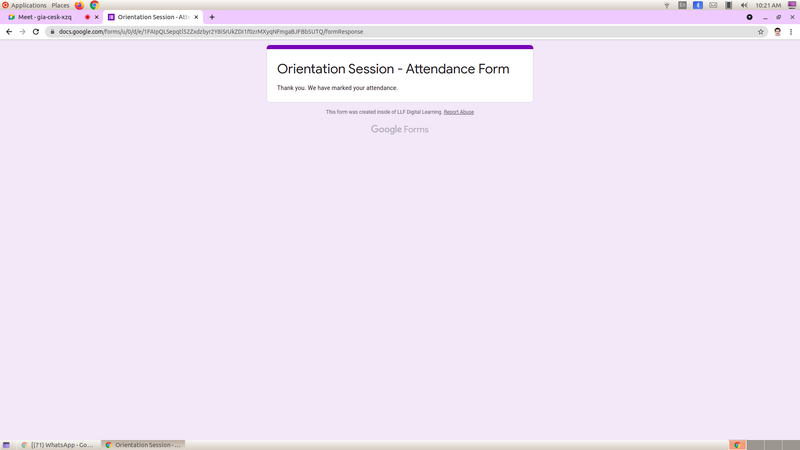Screen dimensions: 800x450
Task: Launch Chrome from the top panel
Action: (94, 5)
